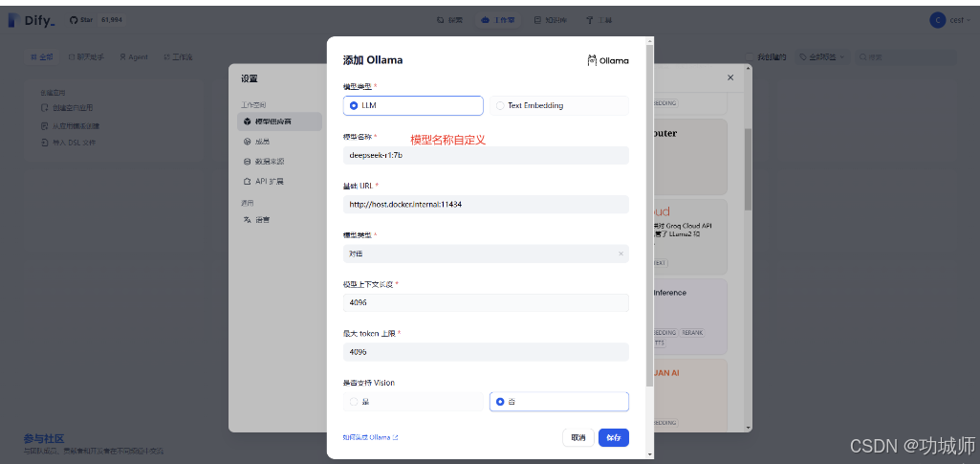Click the Settings panel scroll-down arrow
This screenshot has height=464, width=980.
click(x=748, y=427)
